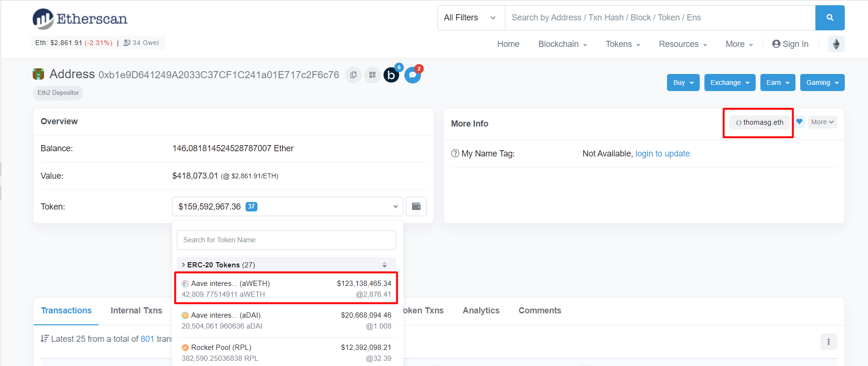Select the Aave interest aWETH token row
The image size is (868, 366).
[286, 289]
